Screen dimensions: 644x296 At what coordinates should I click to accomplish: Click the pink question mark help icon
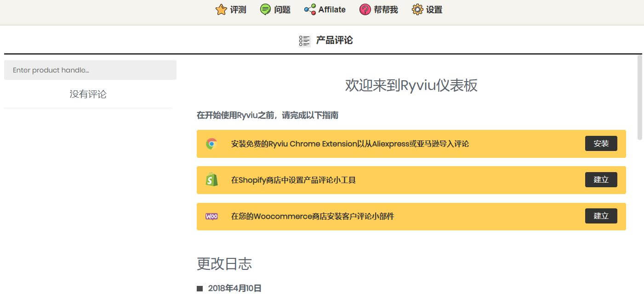[x=365, y=10]
